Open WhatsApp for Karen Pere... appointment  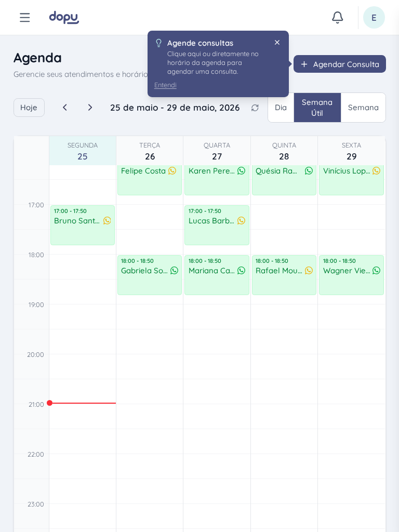pos(241,170)
